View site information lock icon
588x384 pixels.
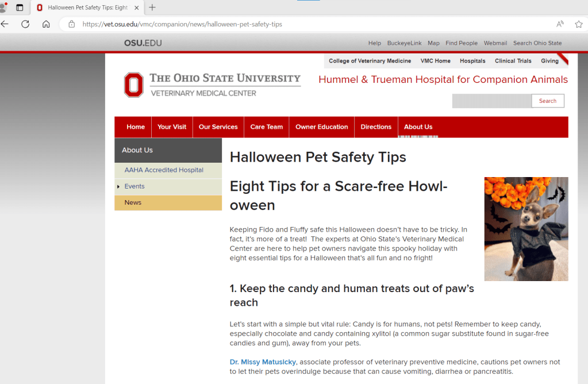(x=72, y=24)
